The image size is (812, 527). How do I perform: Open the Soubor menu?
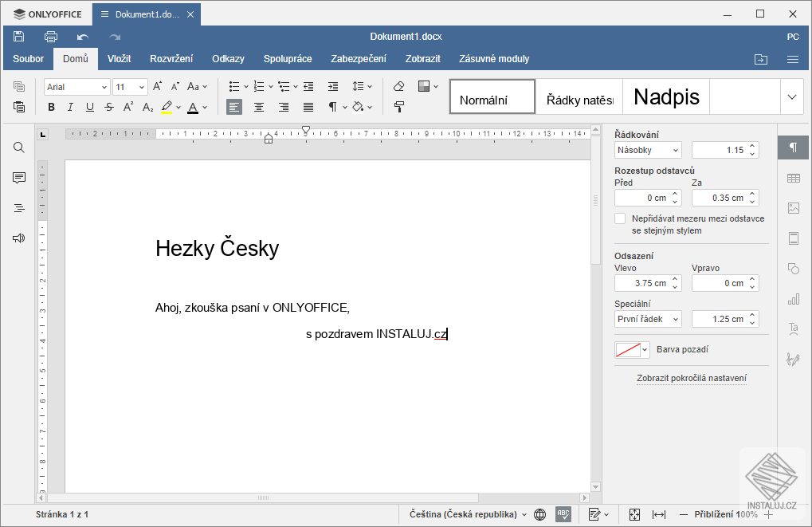28,58
